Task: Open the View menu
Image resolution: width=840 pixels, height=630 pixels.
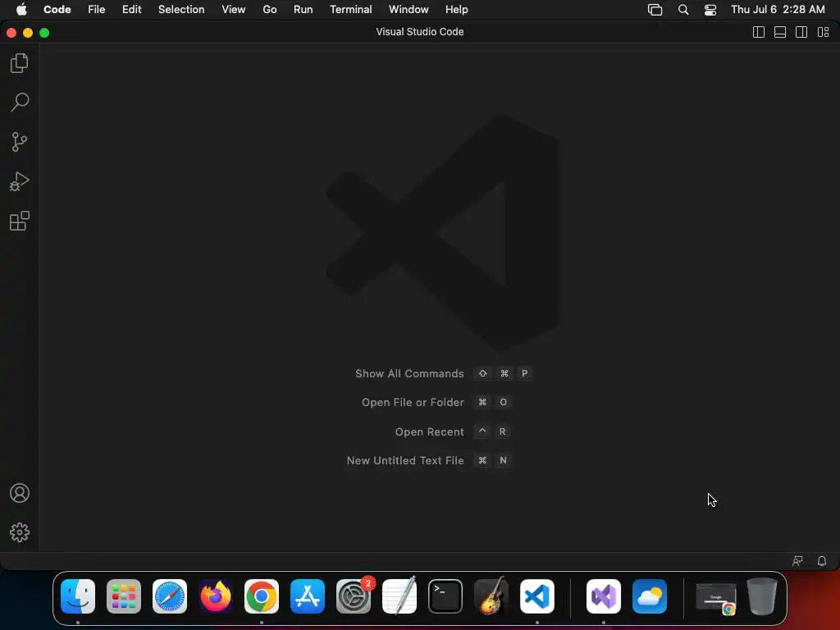Action: click(x=234, y=10)
